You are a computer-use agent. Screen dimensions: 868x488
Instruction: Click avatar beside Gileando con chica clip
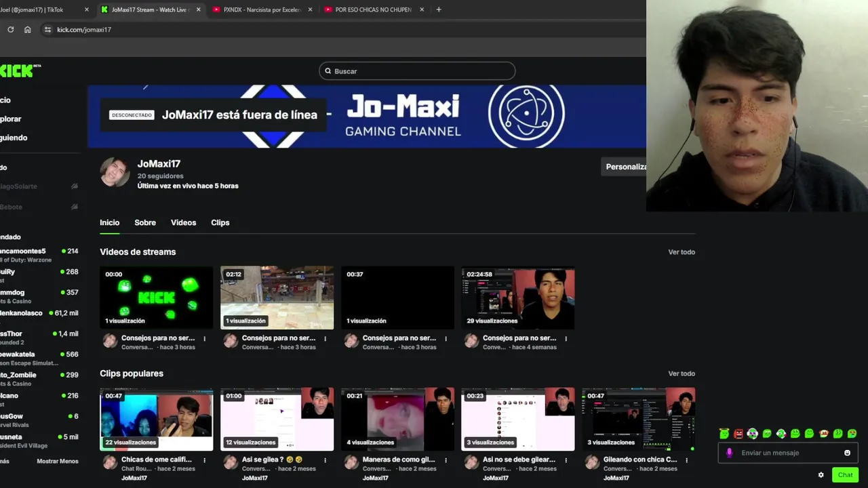coord(592,462)
